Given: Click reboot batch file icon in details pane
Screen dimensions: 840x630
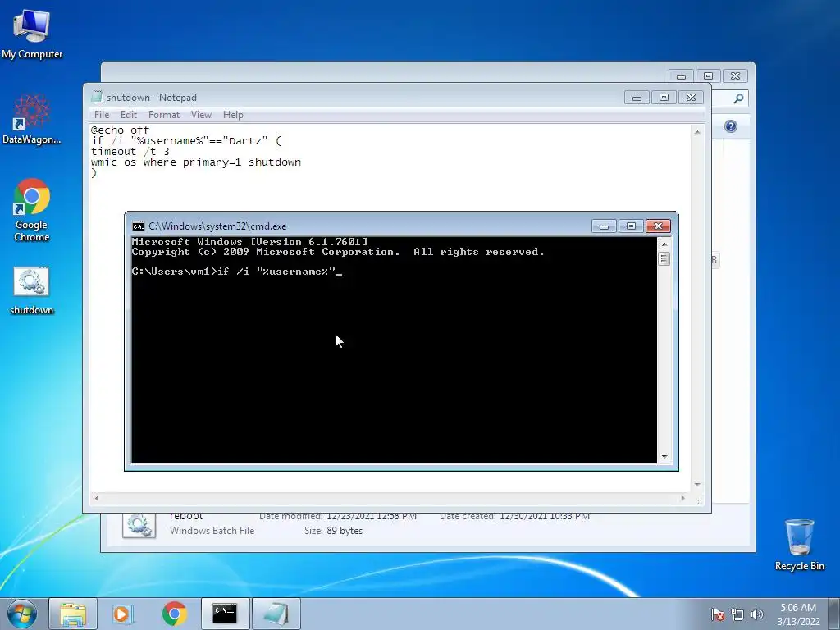Looking at the screenshot, I should pos(139,525).
